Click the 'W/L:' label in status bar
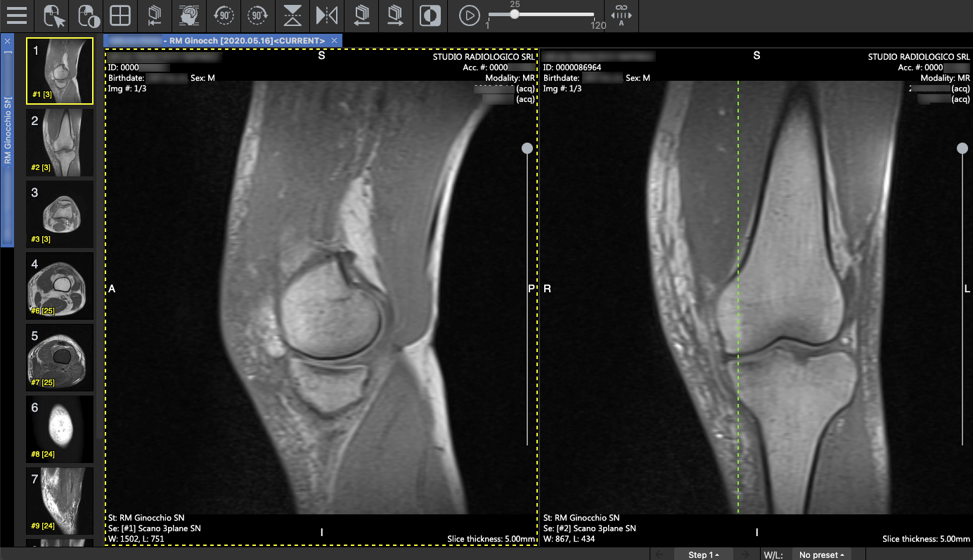The height and width of the screenshot is (560, 973). click(773, 555)
